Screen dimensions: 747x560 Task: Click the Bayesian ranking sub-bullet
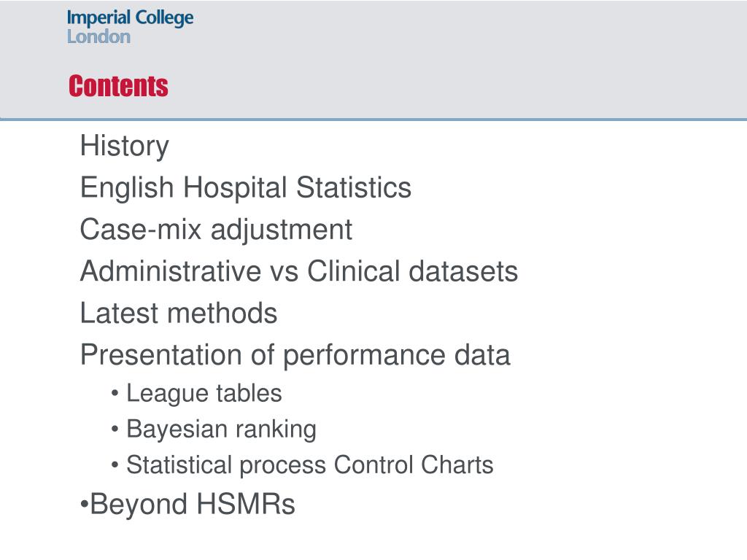[x=221, y=429]
